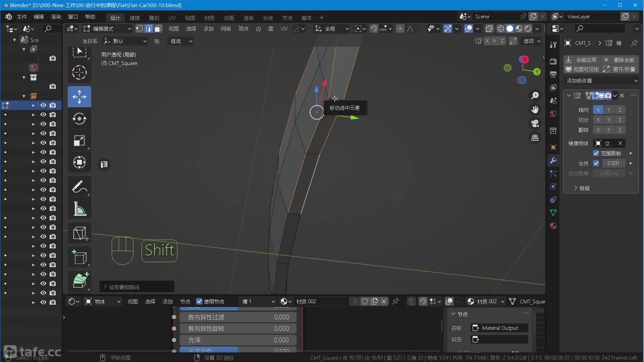Viewport: 644px width, 362px height.
Task: Select the 3D Cursor tool
Action: (x=79, y=72)
